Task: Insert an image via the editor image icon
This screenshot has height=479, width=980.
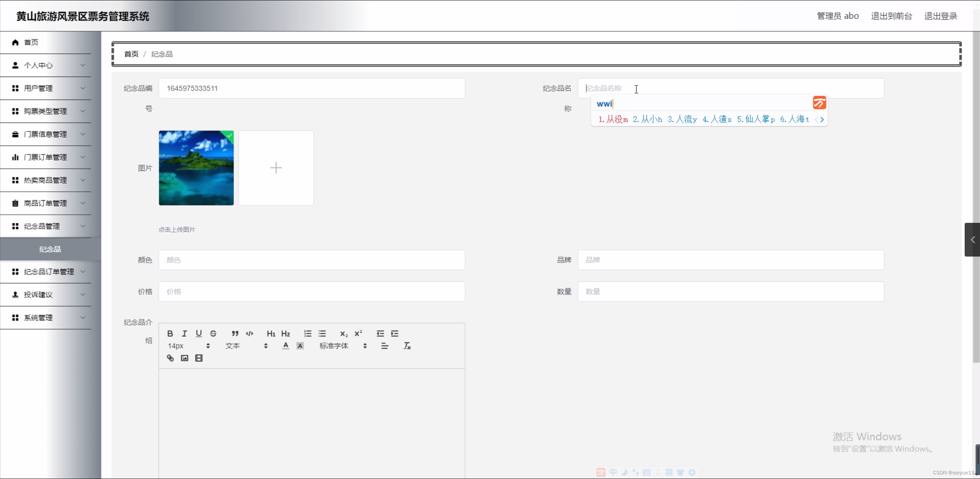Action: coord(184,358)
